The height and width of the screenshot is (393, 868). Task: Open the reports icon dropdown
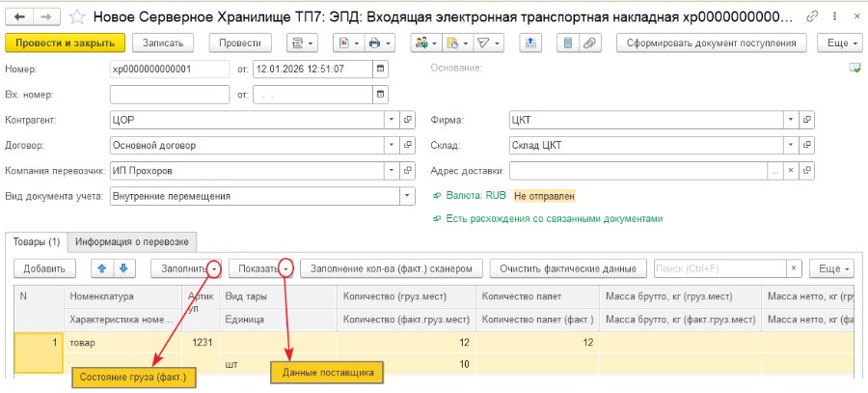[349, 42]
